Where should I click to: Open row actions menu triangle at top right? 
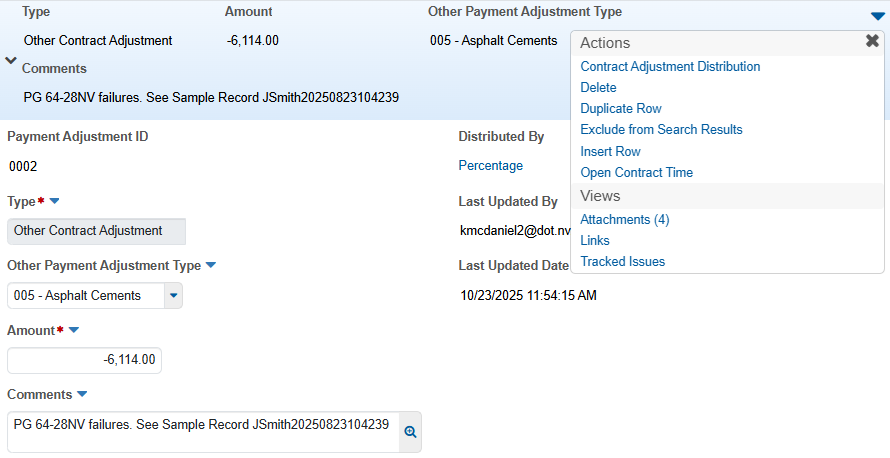tap(878, 16)
